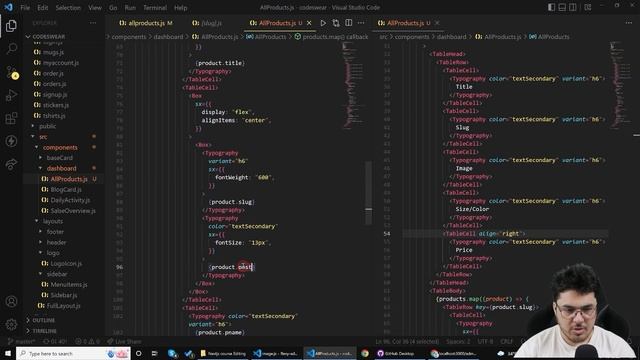Click the taskbar search box
Viewport: 640px width, 360px height.
tap(73, 353)
